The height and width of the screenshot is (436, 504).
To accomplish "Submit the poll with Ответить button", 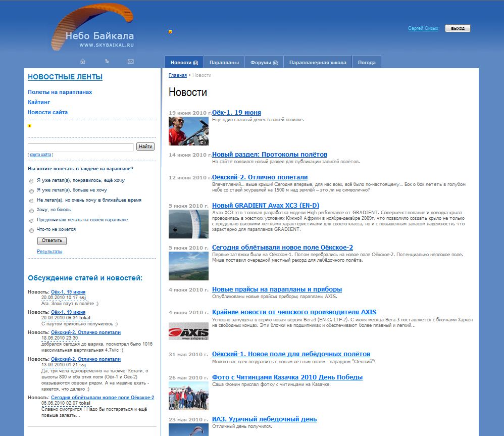I will tap(52, 241).
